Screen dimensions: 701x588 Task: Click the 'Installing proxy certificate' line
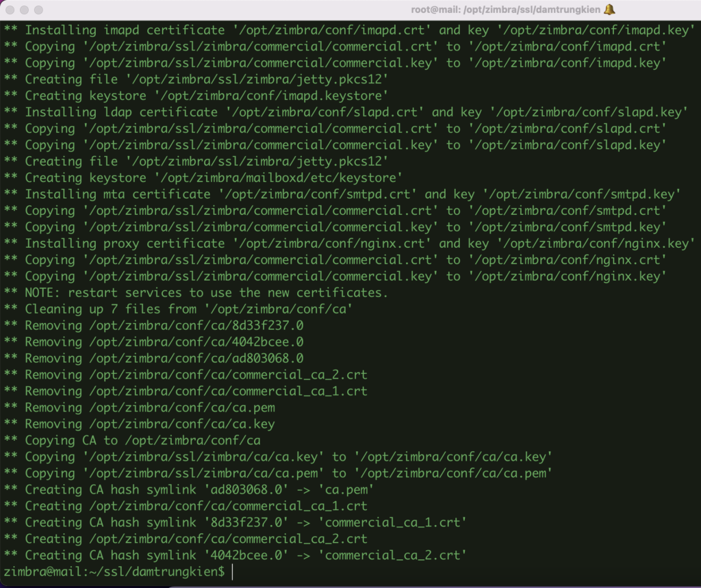pyautogui.click(x=350, y=244)
